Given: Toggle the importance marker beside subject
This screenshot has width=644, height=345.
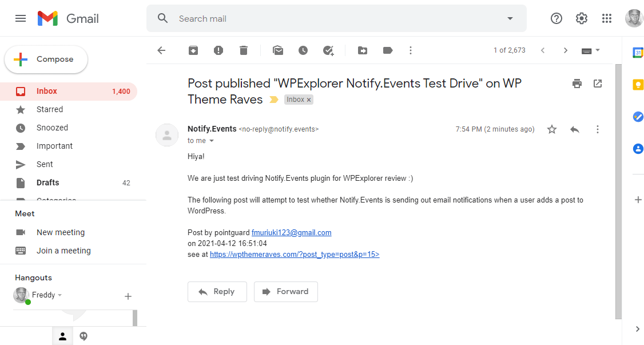Looking at the screenshot, I should point(273,100).
